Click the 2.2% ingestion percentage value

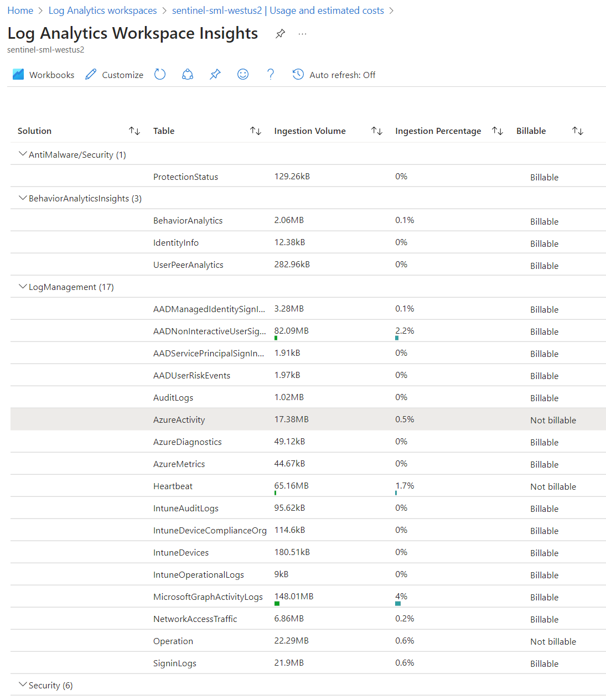point(405,331)
